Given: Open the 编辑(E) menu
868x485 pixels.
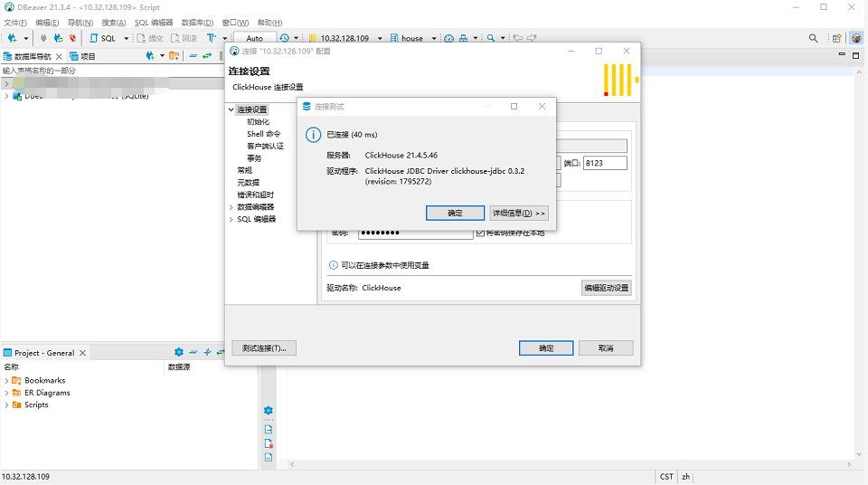Looking at the screenshot, I should [x=47, y=23].
